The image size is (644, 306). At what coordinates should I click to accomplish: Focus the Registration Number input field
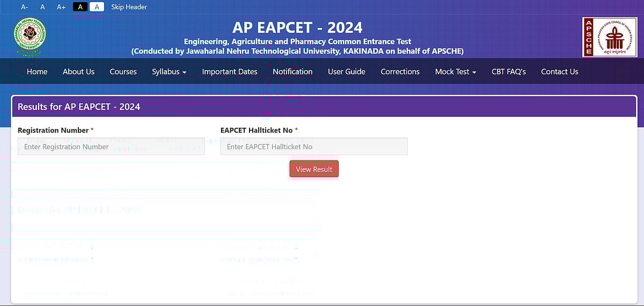tap(111, 147)
